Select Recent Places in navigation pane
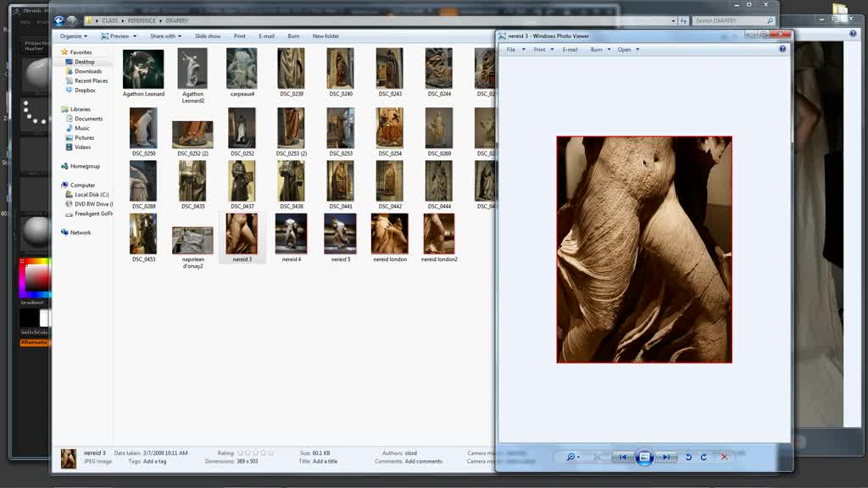Image resolution: width=868 pixels, height=488 pixels. click(x=91, y=80)
